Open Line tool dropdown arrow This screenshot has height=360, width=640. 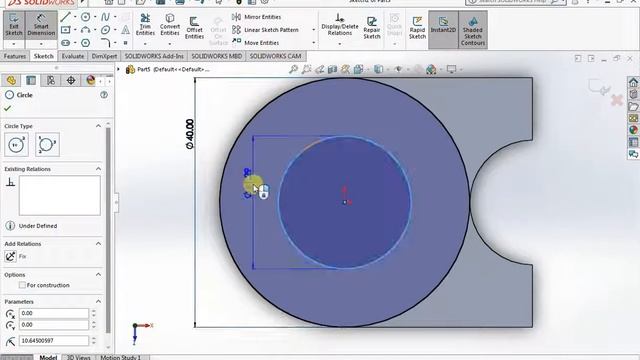point(75,17)
